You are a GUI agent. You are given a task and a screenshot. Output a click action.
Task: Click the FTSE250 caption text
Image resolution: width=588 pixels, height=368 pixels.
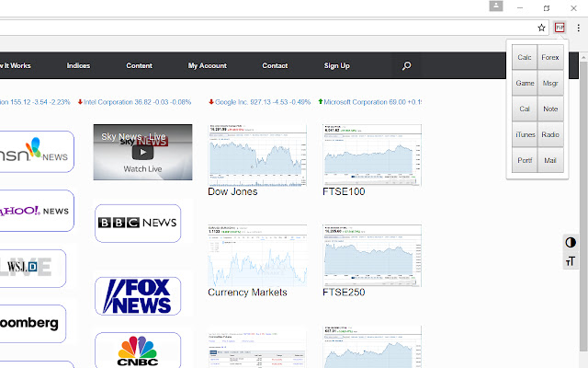pyautogui.click(x=344, y=293)
